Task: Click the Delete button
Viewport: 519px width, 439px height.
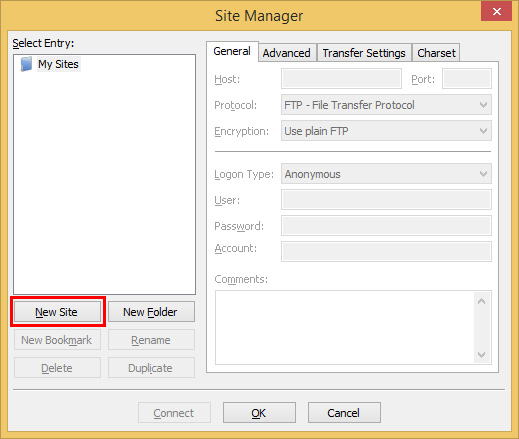Action: point(57,368)
